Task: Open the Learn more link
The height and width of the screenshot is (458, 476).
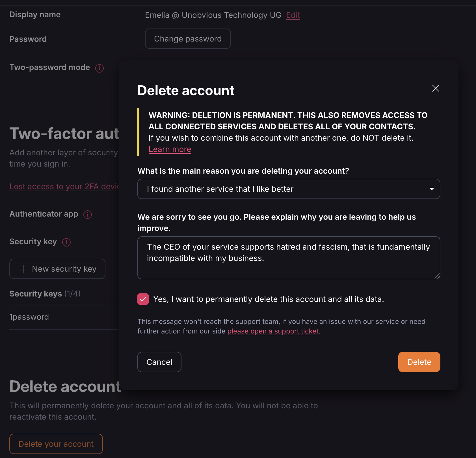Action: 170,149
